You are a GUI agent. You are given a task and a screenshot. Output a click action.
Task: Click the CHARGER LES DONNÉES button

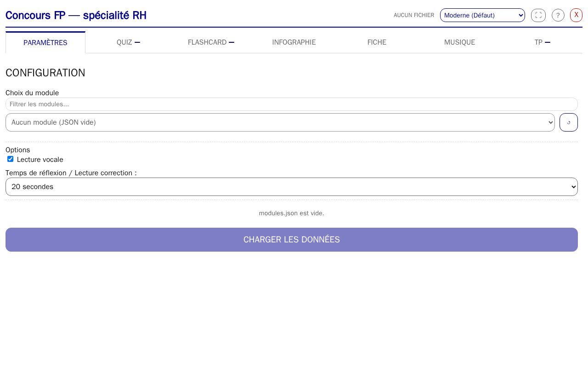(292, 240)
